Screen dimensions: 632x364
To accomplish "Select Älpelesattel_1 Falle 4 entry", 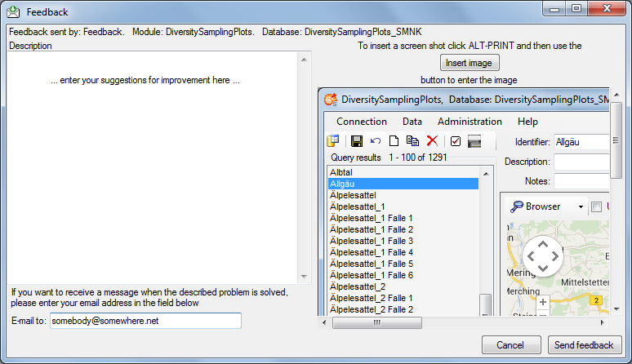I will pyautogui.click(x=403, y=252).
